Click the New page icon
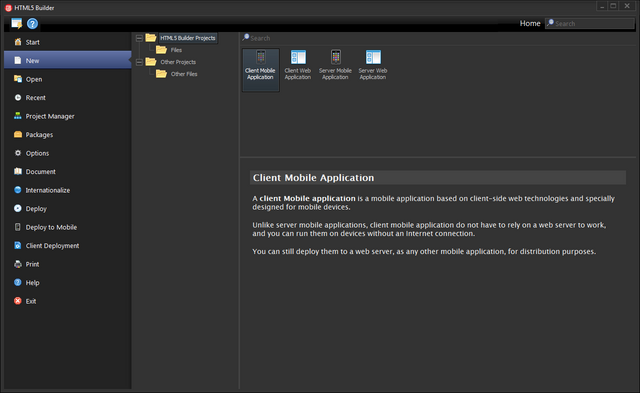Viewport: 640px width, 393px height. (18, 60)
